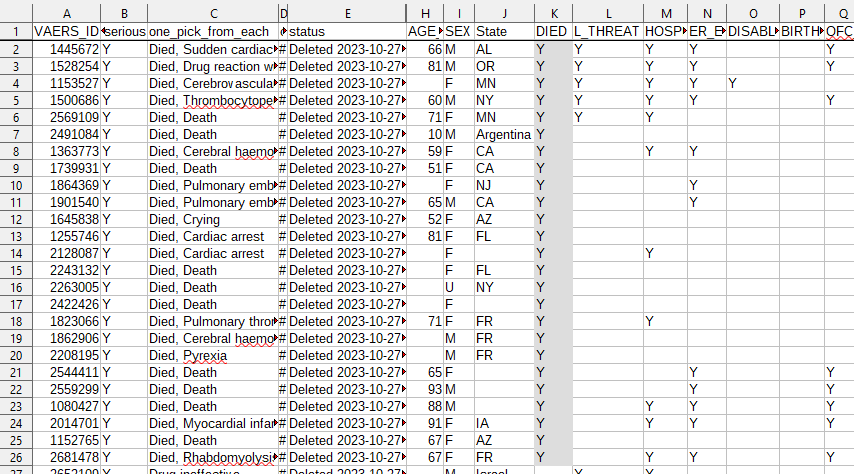The image size is (854, 474).
Task: Click age cell showing 88
Action: tap(425, 406)
